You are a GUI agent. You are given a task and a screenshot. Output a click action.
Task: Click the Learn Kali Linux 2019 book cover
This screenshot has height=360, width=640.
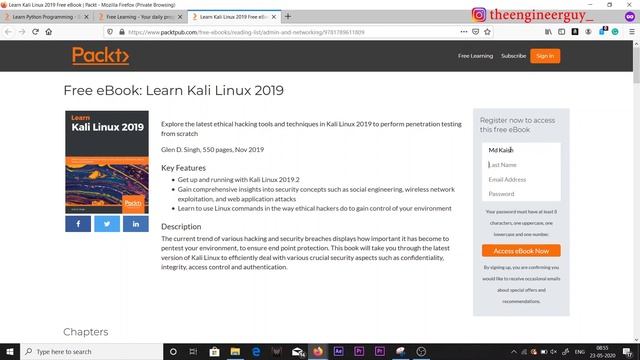pyautogui.click(x=107, y=162)
